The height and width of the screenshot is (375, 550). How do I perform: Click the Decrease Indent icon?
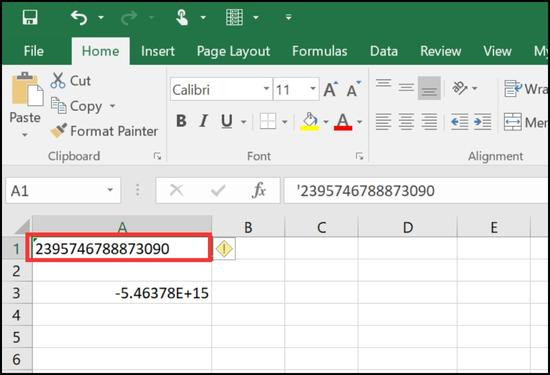(459, 122)
